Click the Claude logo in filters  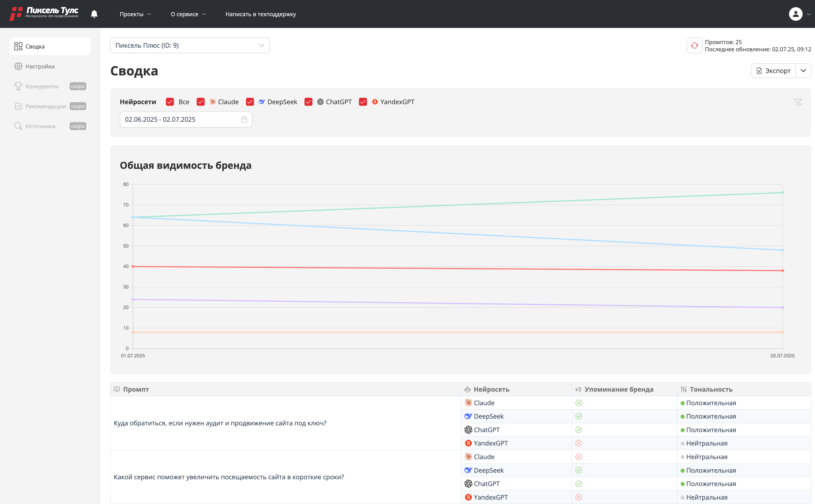[212, 102]
